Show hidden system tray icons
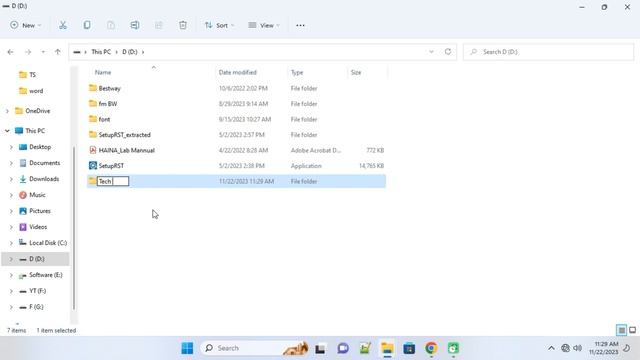640x360 pixels. point(551,348)
